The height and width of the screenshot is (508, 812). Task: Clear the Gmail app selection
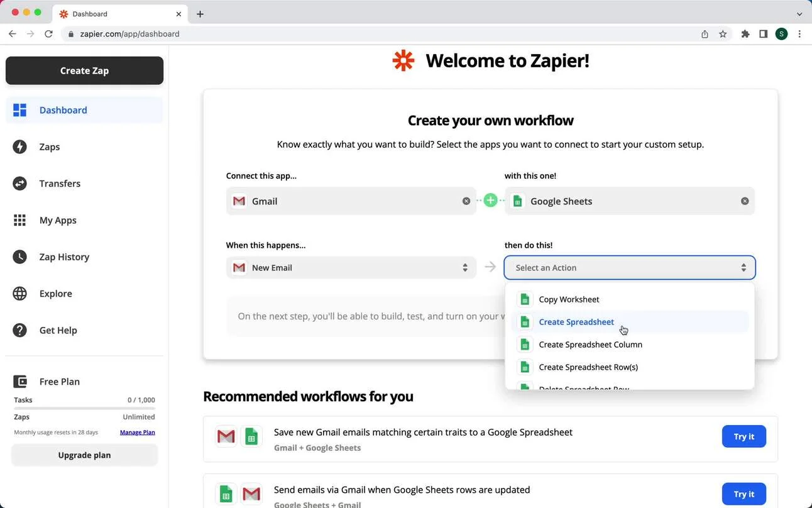pyautogui.click(x=466, y=201)
